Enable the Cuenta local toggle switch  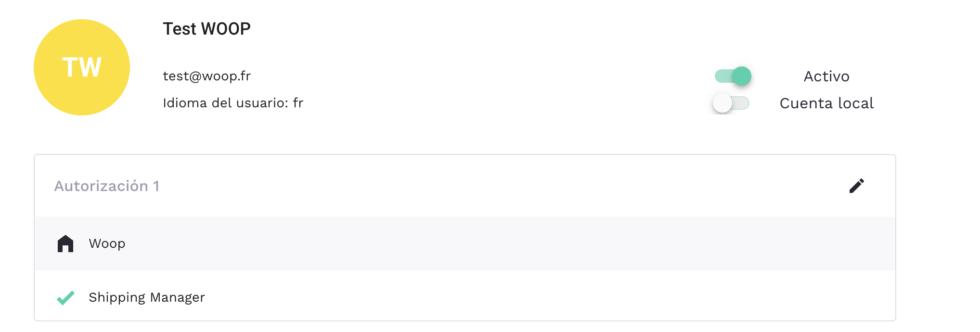731,103
